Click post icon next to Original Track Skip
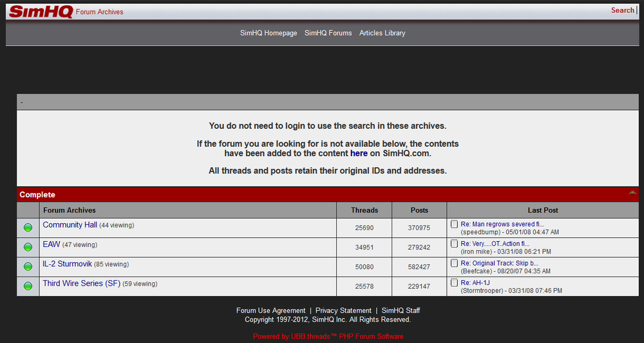The width and height of the screenshot is (644, 343). [455, 263]
